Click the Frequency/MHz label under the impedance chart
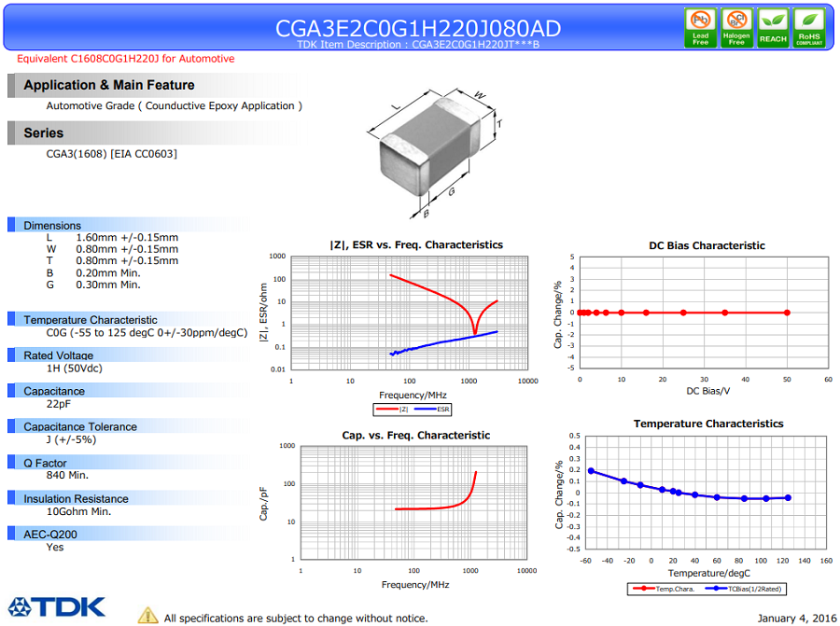Viewport: 840px width, 626px height. [x=413, y=396]
